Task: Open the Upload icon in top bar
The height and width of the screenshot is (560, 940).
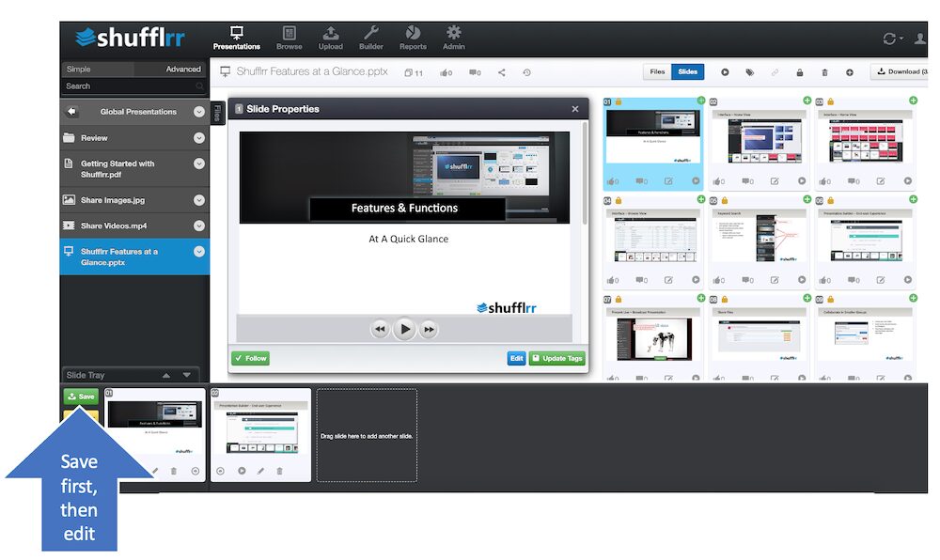Action: tap(330, 33)
